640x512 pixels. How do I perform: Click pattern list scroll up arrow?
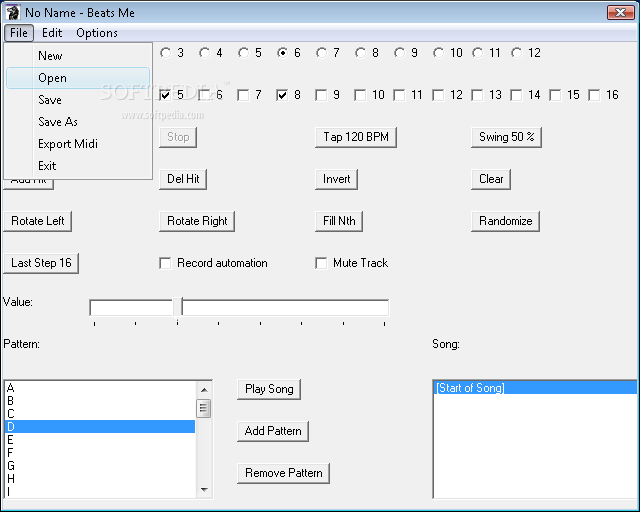pos(204,390)
